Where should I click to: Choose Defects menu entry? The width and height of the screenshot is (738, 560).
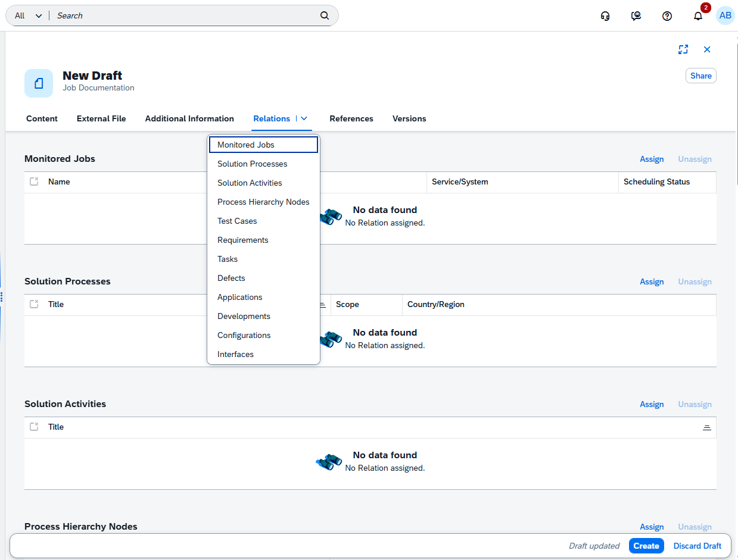pyautogui.click(x=263, y=278)
